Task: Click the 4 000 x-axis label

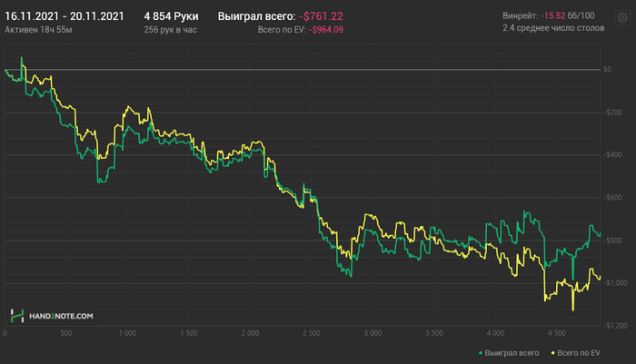Action: 495,333
